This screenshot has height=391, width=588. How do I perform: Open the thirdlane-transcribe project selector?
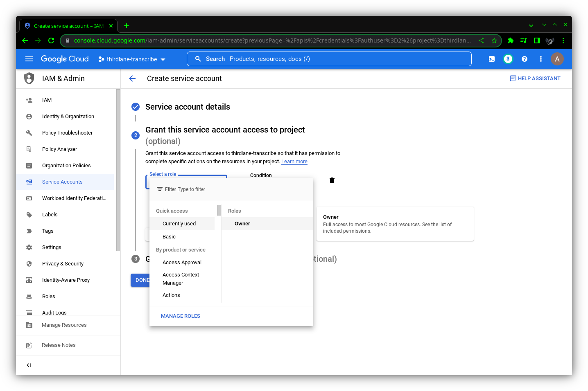132,59
